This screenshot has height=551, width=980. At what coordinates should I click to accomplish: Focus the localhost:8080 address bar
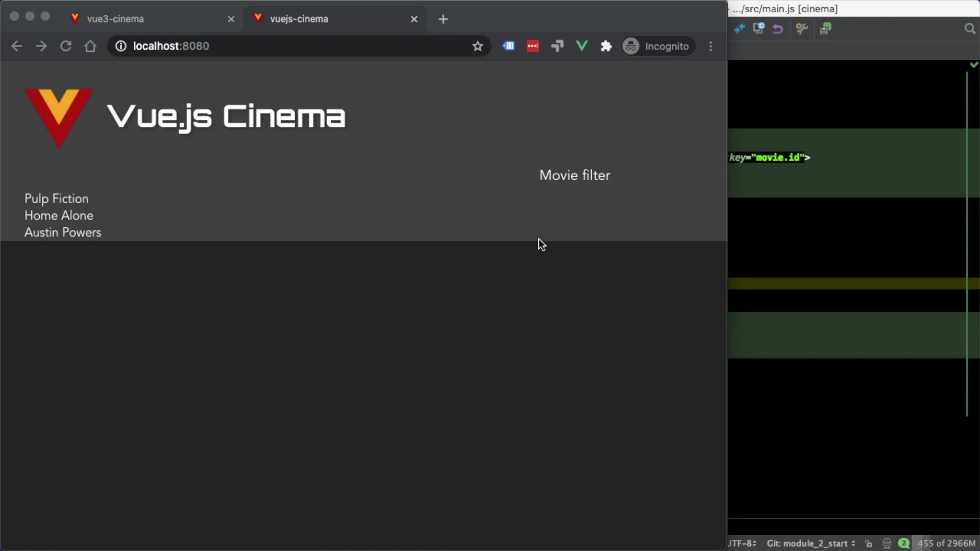(296, 46)
